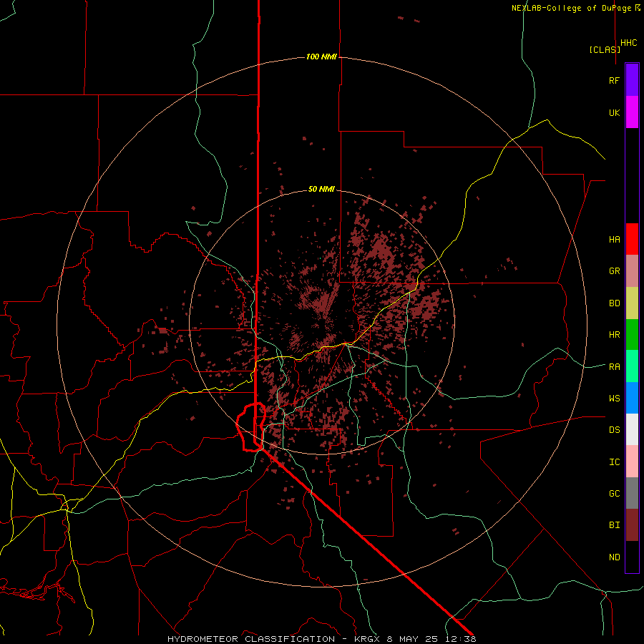The width and height of the screenshot is (644, 644).
Task: Select the GR legend color block
Action: [x=632, y=270]
